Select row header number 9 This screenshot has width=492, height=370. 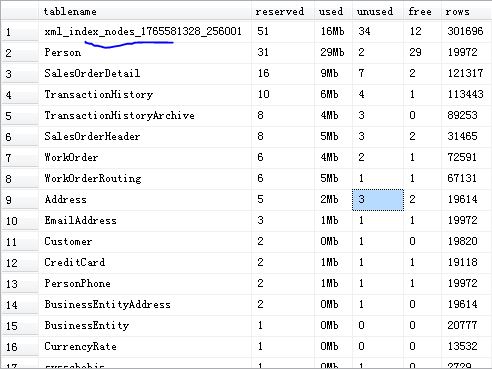[19, 200]
